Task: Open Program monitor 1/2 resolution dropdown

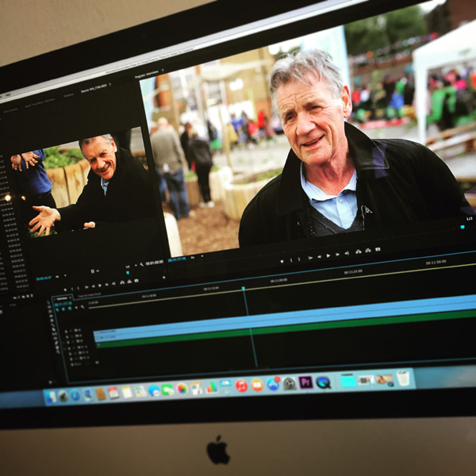Action: pos(469,219)
